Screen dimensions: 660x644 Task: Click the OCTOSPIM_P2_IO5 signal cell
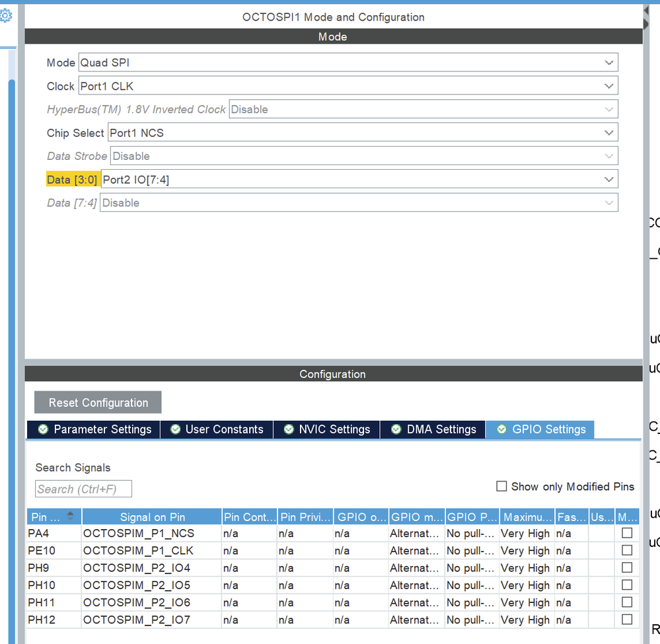(x=151, y=585)
